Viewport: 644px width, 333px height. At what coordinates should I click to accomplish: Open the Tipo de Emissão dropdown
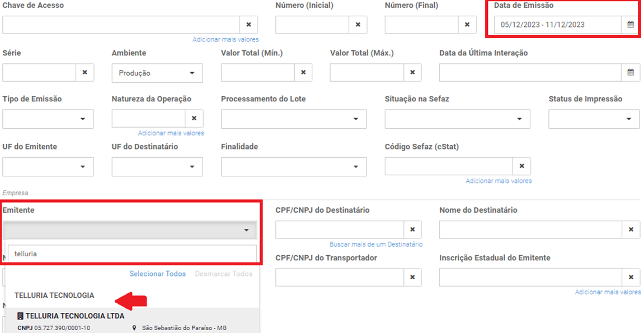pos(48,119)
